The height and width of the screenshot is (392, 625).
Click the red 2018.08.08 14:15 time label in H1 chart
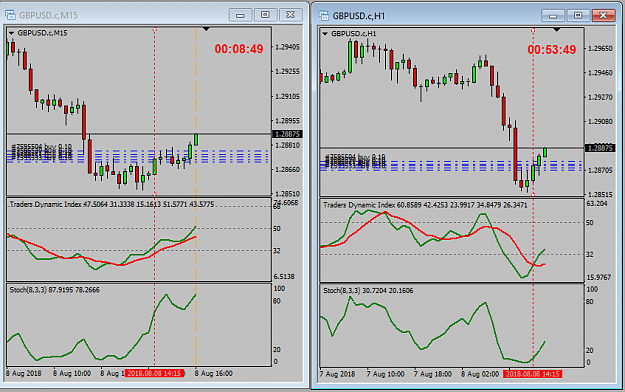click(x=532, y=374)
